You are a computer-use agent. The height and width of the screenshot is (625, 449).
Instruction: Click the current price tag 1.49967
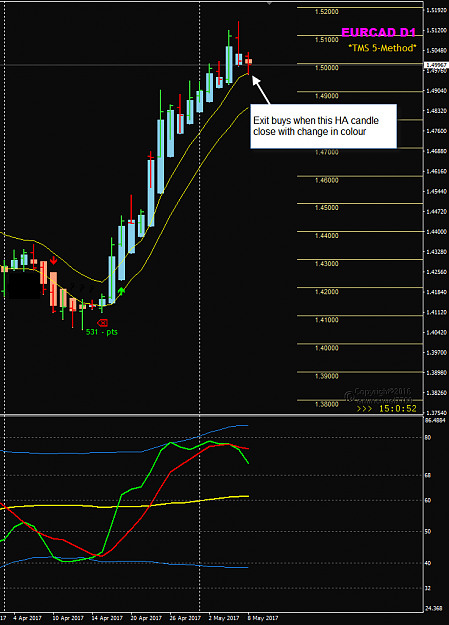point(437,65)
